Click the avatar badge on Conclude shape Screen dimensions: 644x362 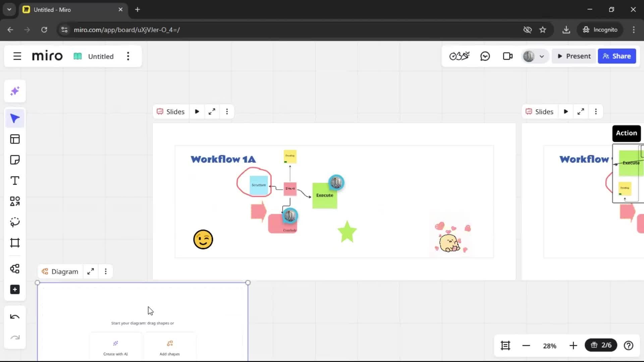(x=290, y=216)
